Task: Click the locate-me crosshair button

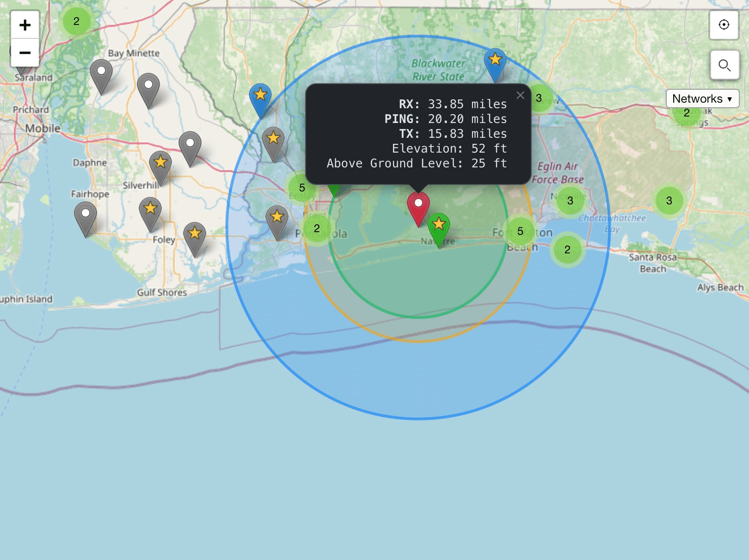Action: click(x=724, y=25)
